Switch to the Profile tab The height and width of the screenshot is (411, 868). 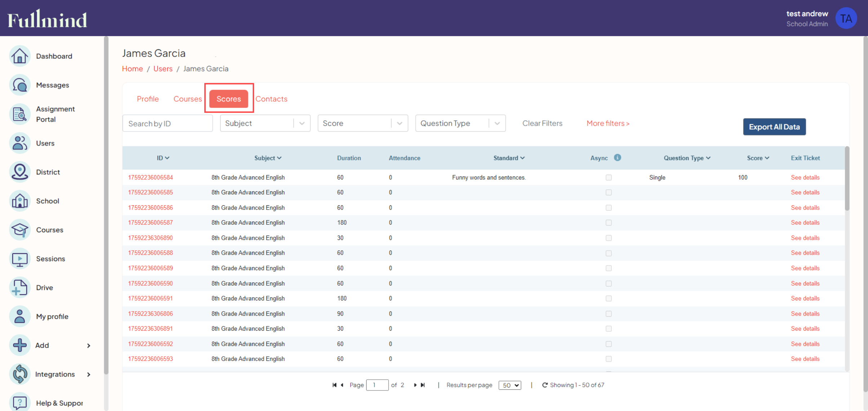coord(148,99)
